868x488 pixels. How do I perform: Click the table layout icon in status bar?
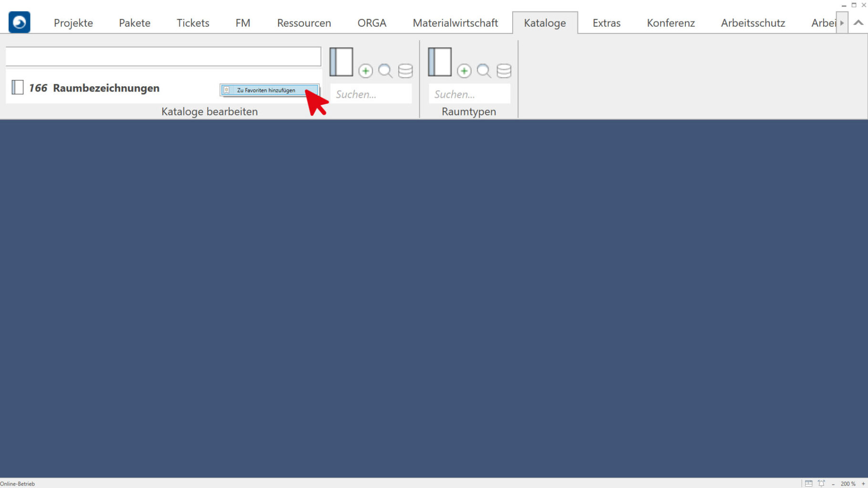point(808,483)
